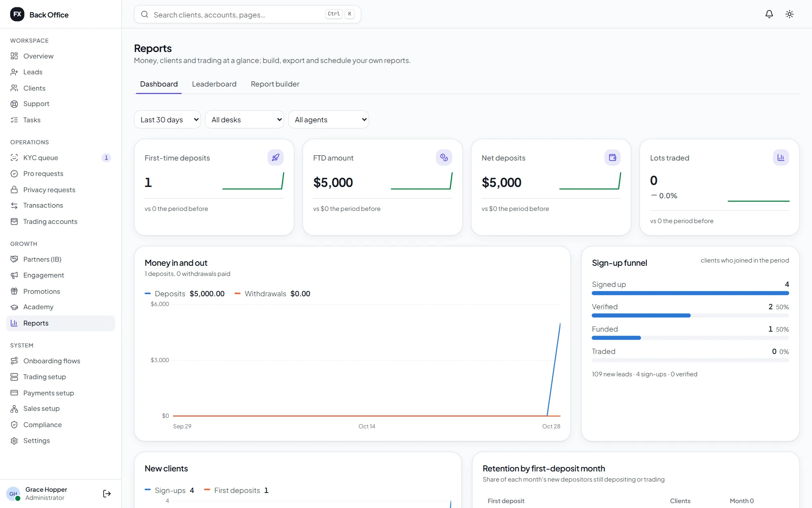
Task: Open the All agents dropdown
Action: tap(328, 119)
